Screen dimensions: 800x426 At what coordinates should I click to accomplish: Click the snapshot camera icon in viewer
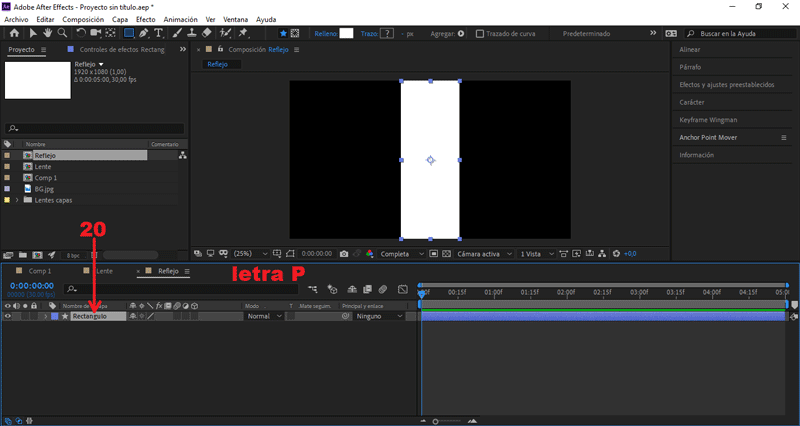pos(344,254)
